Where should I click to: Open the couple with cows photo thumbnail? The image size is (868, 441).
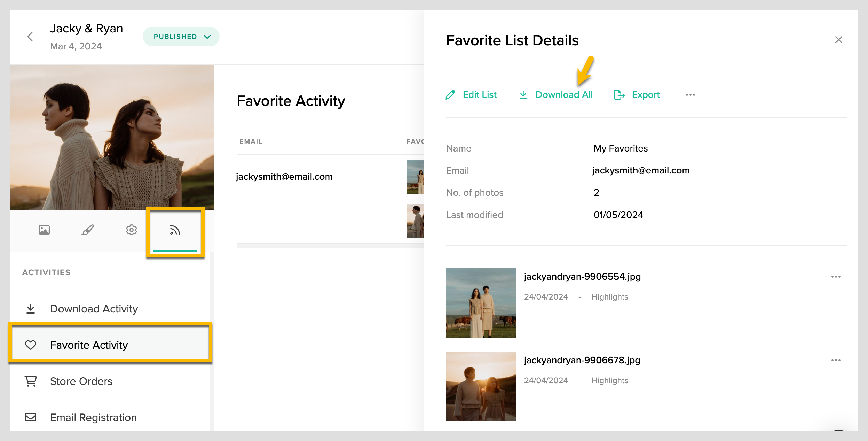pyautogui.click(x=481, y=303)
